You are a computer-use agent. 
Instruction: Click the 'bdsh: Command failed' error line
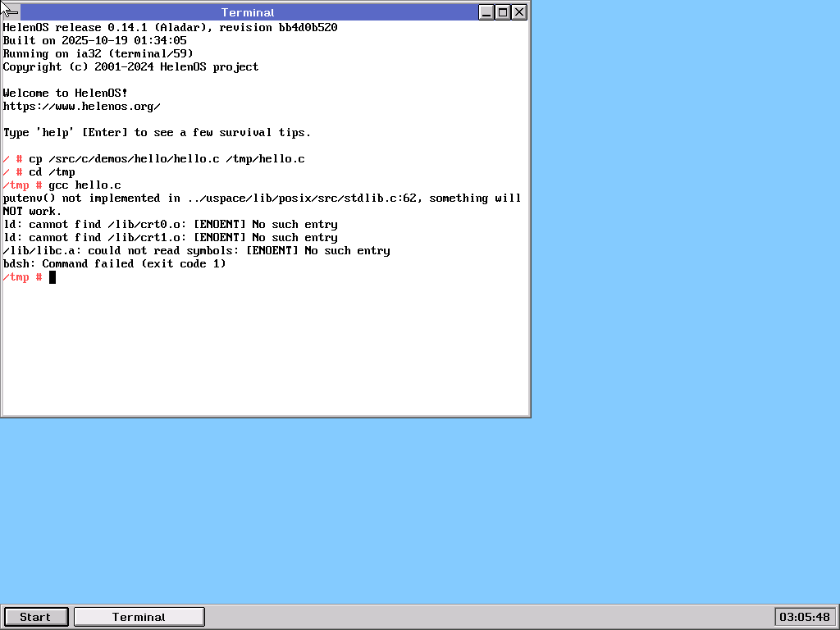point(114,264)
